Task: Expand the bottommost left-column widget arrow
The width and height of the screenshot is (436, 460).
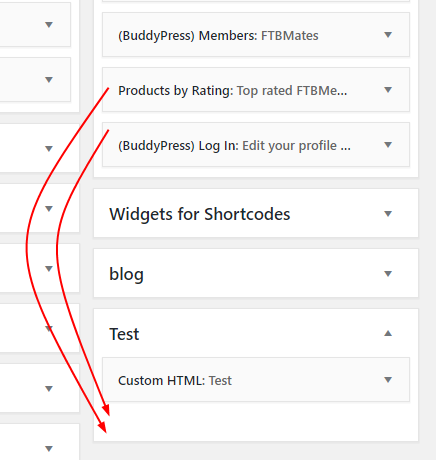Action: (49, 449)
